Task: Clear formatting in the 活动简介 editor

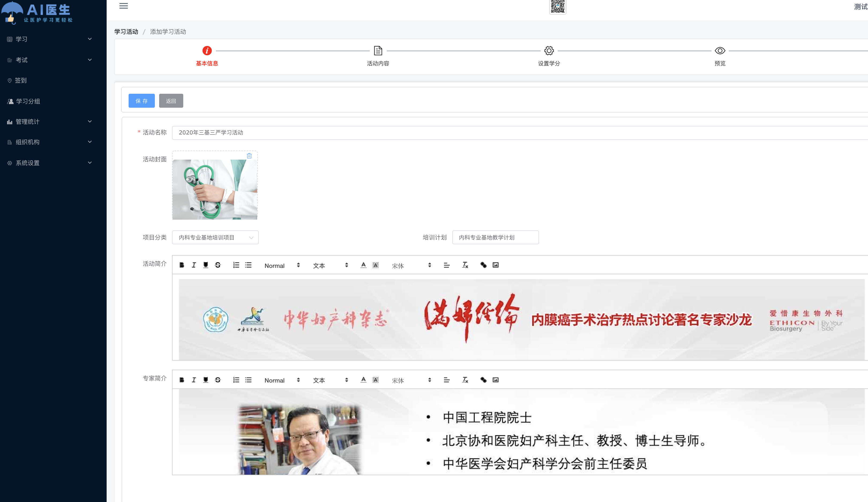Action: click(465, 265)
